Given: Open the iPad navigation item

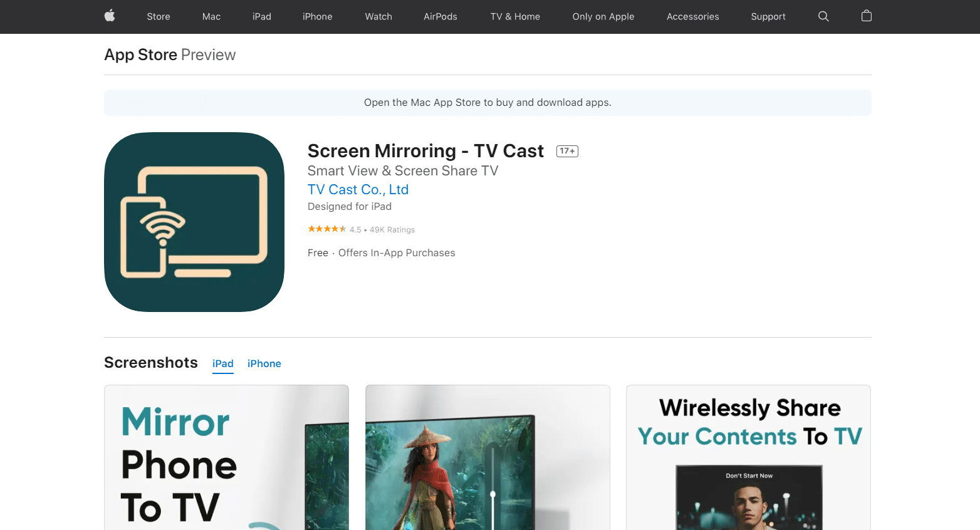Looking at the screenshot, I should point(262,16).
